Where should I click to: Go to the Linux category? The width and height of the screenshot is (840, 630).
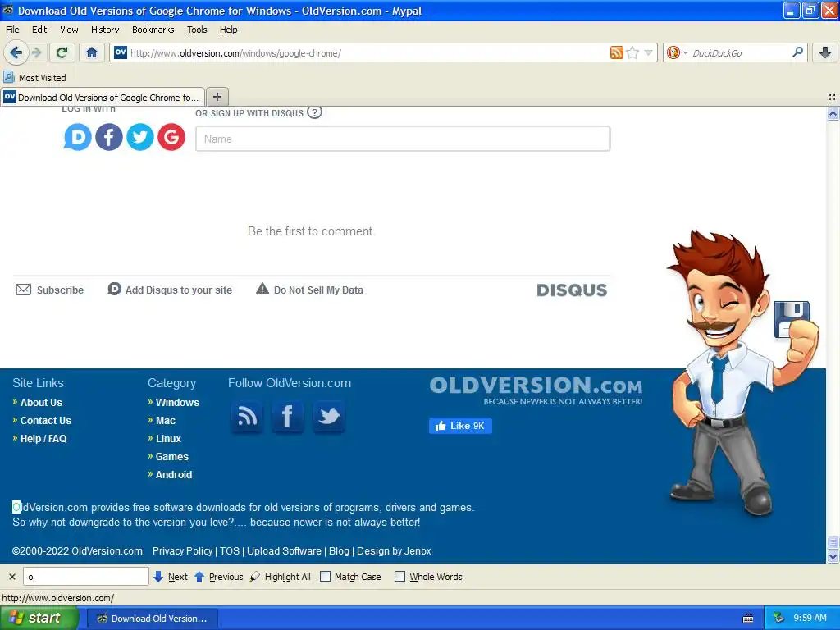click(168, 439)
